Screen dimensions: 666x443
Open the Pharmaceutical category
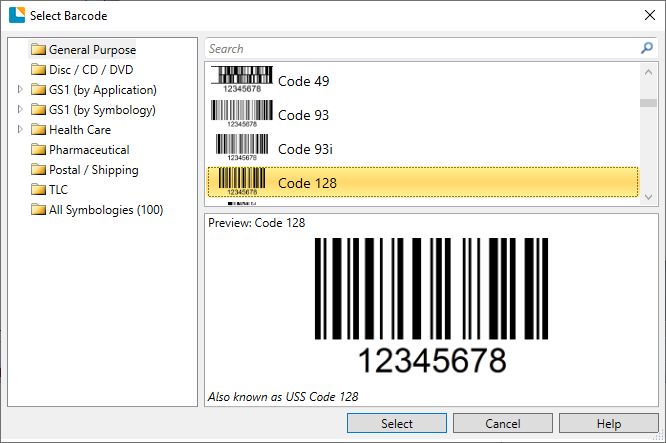88,150
